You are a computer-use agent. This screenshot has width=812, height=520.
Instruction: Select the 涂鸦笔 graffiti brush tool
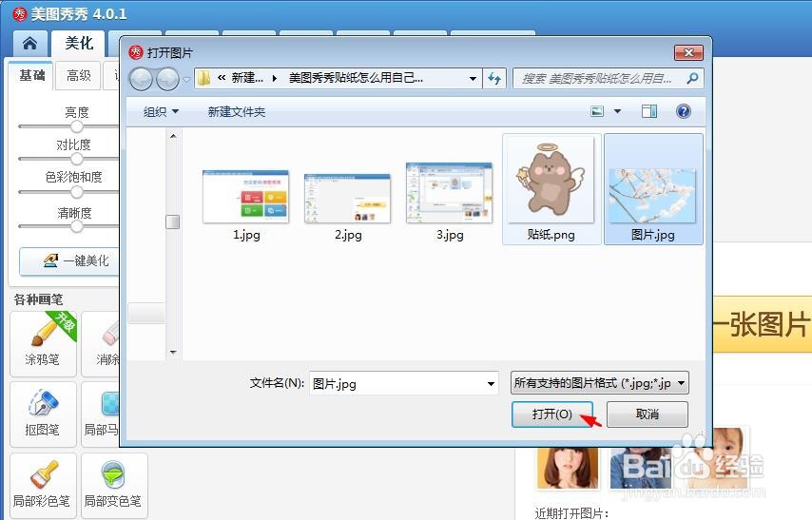point(43,343)
